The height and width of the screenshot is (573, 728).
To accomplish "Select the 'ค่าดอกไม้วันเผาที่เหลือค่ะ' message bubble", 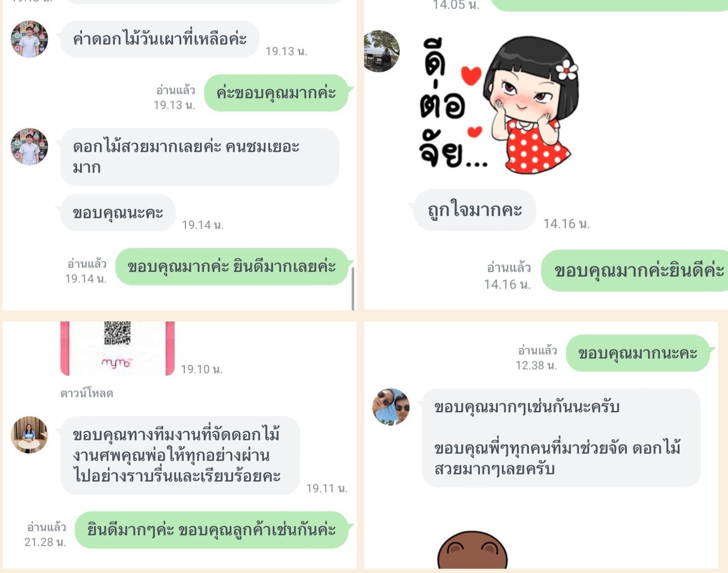I will pos(159,39).
